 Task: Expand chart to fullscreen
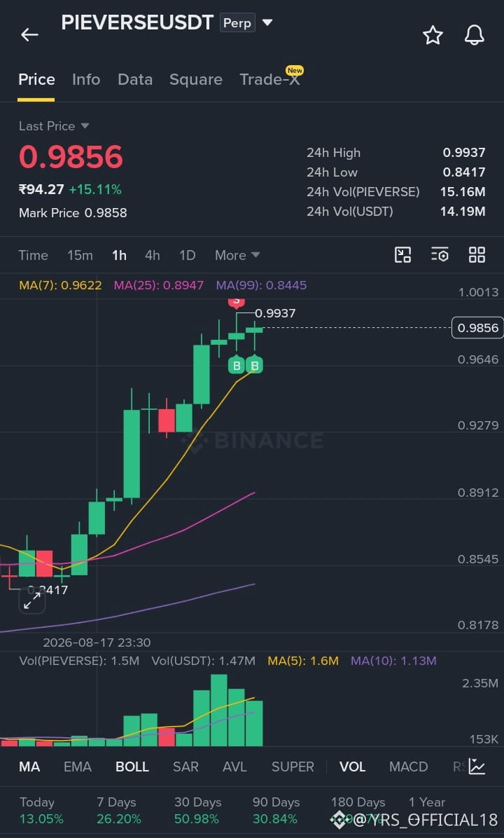coord(32,601)
